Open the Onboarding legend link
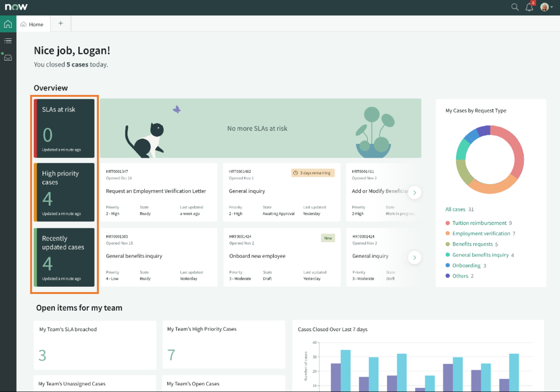560x392 pixels. tap(466, 265)
